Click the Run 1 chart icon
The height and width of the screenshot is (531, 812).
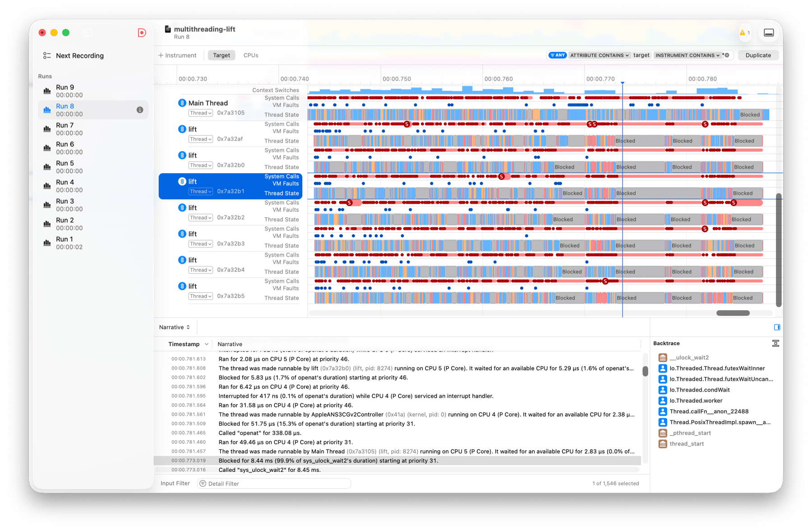coord(47,243)
